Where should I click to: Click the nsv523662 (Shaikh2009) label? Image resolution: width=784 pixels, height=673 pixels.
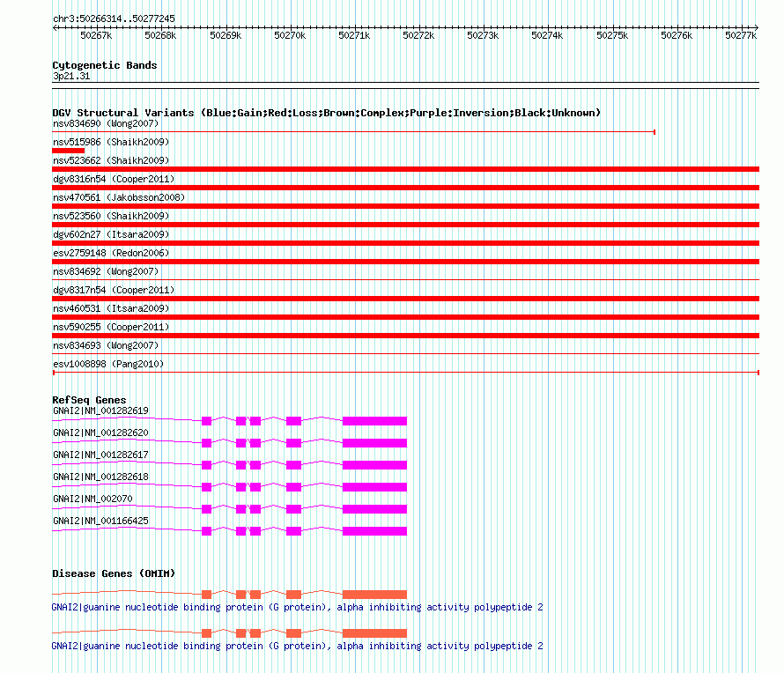tap(111, 160)
